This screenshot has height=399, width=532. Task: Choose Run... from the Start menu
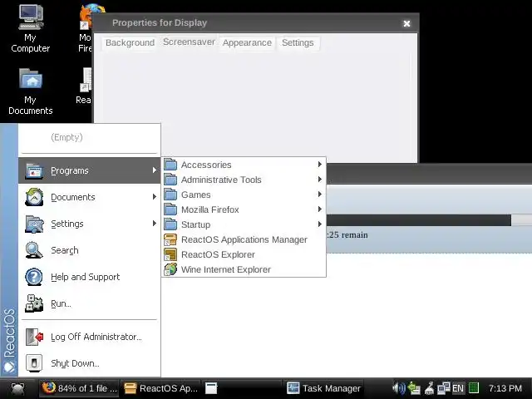[89, 303]
